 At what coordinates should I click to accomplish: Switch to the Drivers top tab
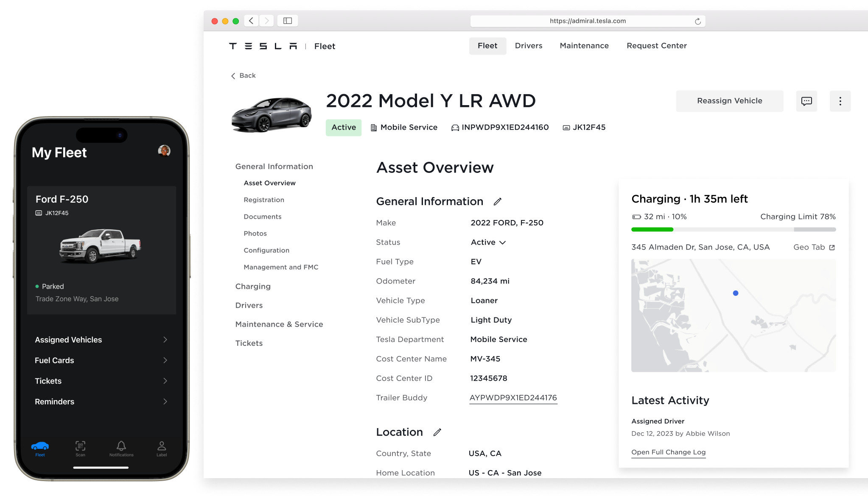tap(529, 46)
